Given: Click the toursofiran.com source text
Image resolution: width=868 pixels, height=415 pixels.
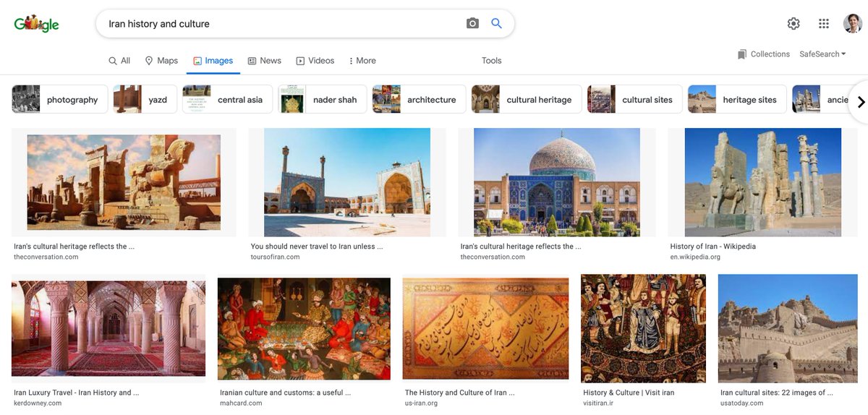Looking at the screenshot, I should (276, 257).
